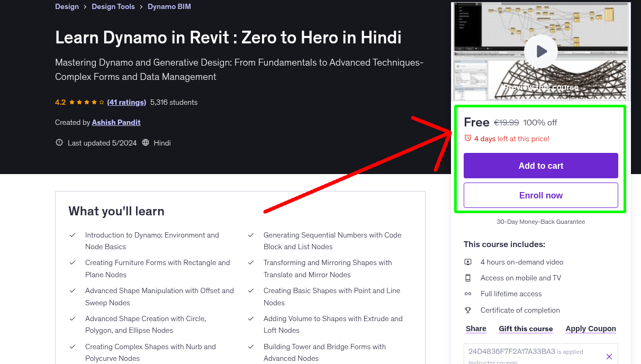
Task: Click the certificate trophy icon
Action: click(468, 310)
